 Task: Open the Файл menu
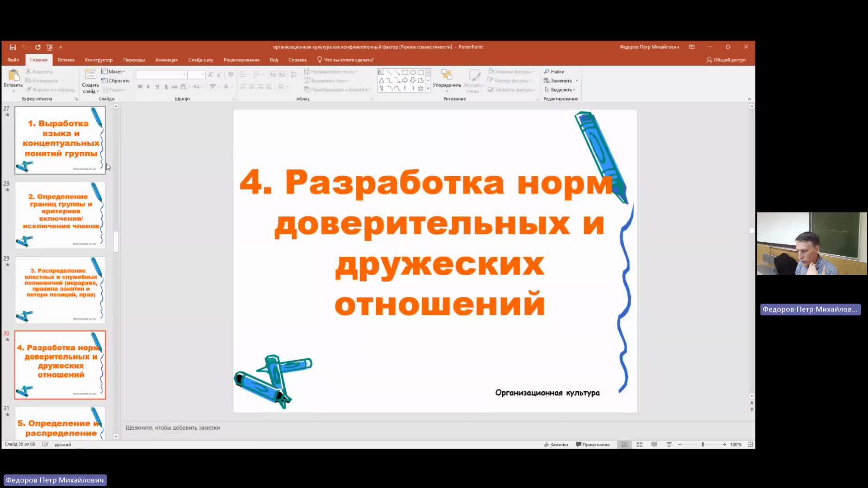(x=13, y=60)
